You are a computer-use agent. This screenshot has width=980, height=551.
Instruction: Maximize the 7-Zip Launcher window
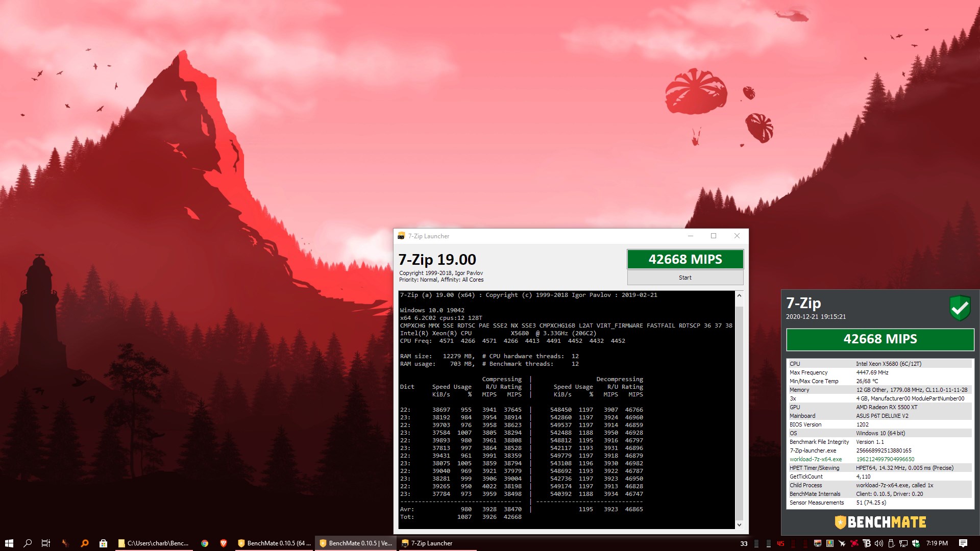[714, 236]
